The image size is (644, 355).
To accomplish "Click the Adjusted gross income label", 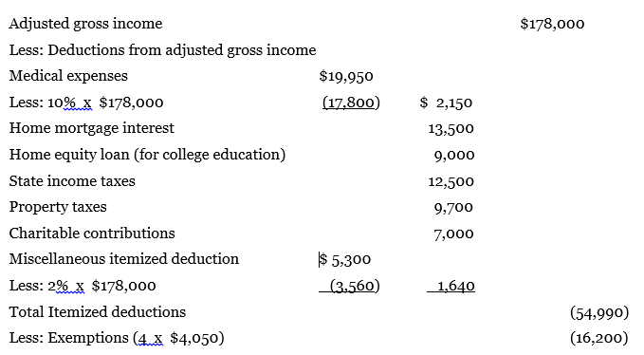I will pyautogui.click(x=85, y=24).
